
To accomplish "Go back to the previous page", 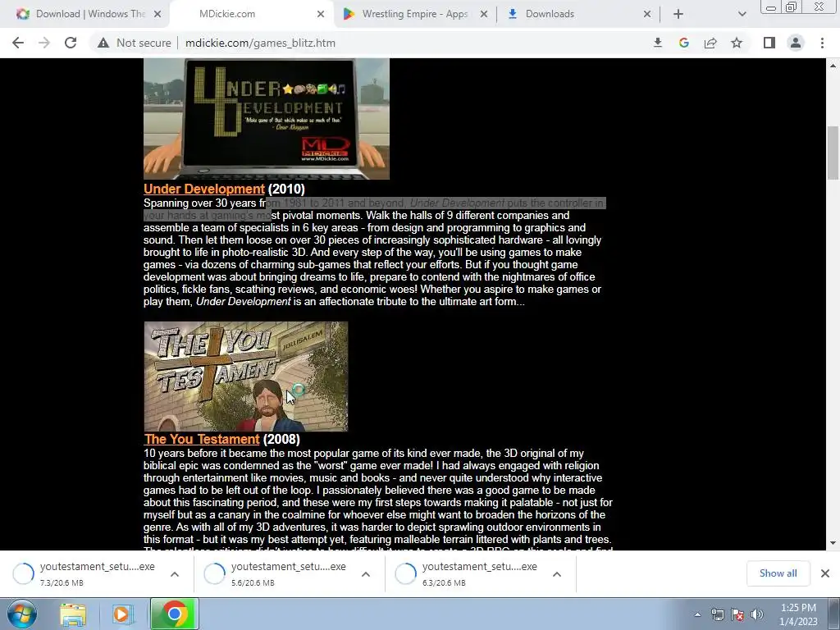I will 18,43.
